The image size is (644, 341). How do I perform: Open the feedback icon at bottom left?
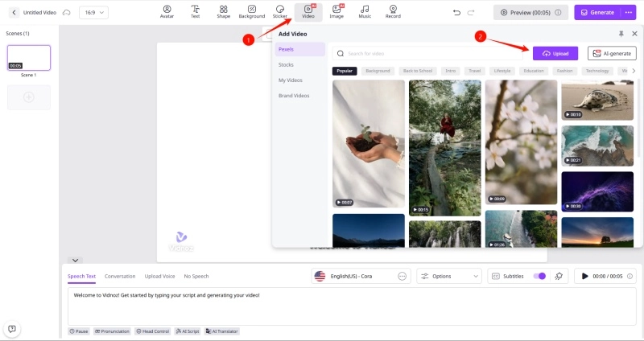click(x=12, y=329)
